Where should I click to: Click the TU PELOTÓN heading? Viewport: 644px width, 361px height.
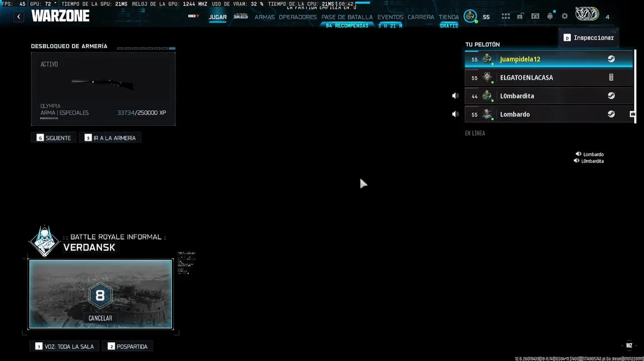[x=482, y=45]
